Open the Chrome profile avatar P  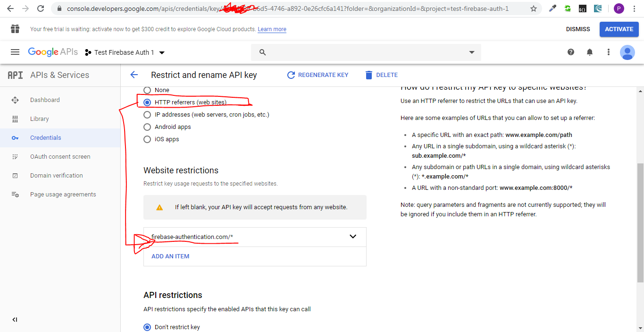tap(619, 9)
